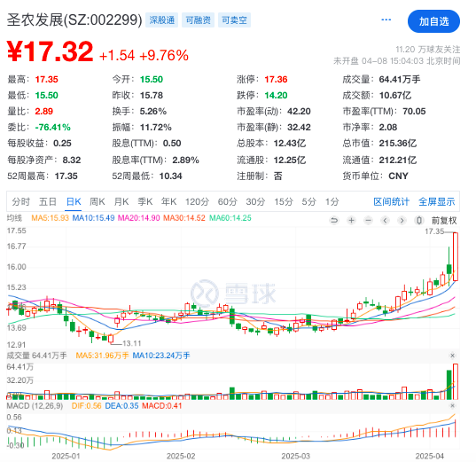The image size is (476, 462).
Task: Click the MA10:15.49 moving average label
Action: [x=93, y=218]
